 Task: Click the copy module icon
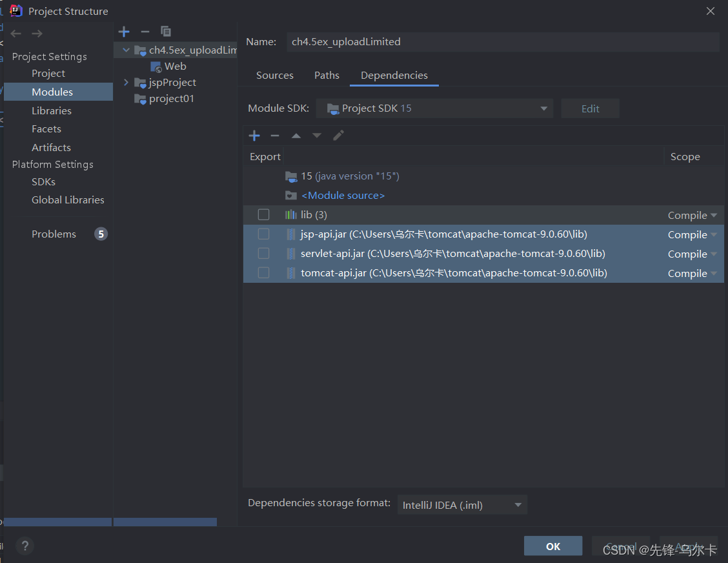click(166, 31)
